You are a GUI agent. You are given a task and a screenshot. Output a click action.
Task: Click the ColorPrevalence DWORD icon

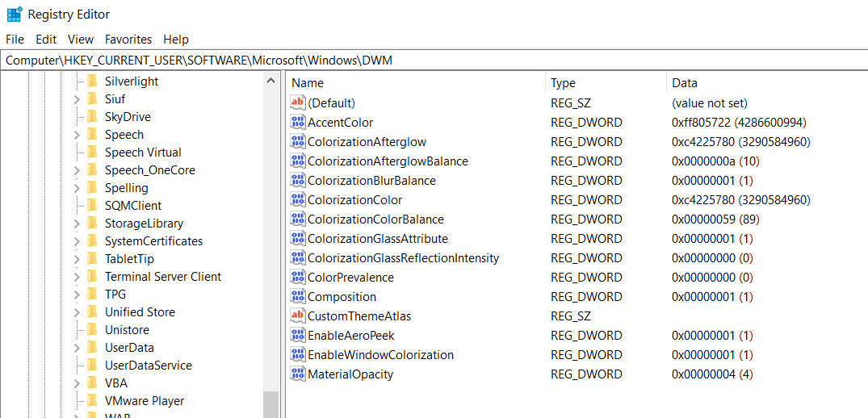(x=298, y=278)
